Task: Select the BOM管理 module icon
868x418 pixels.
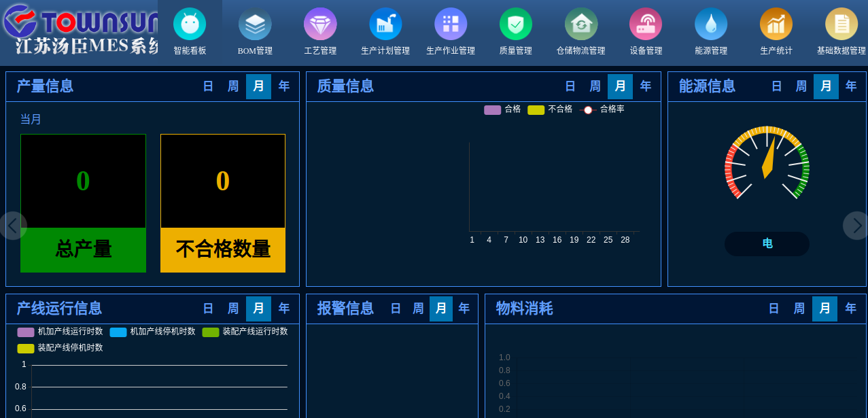Action: (255, 31)
